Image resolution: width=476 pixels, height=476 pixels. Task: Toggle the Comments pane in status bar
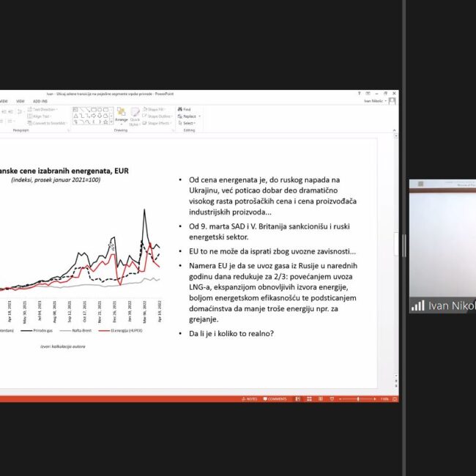[275, 399]
